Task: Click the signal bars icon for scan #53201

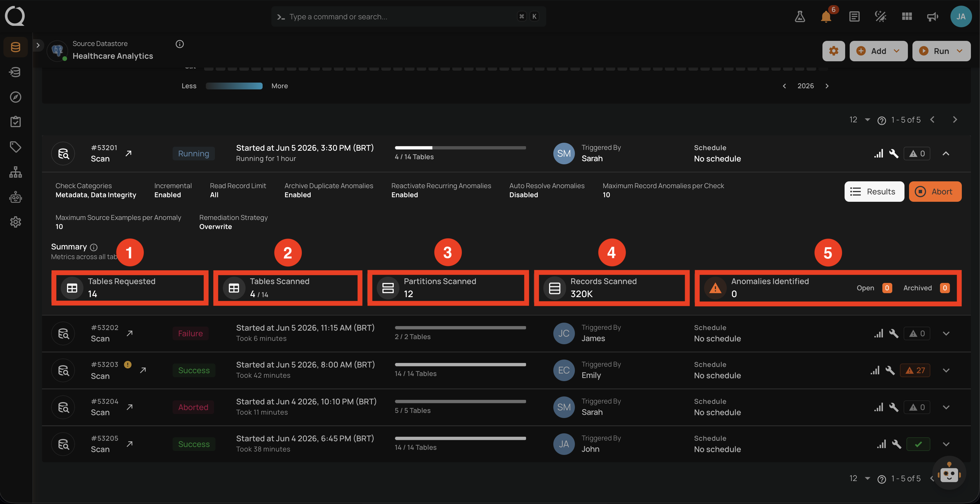Action: tap(878, 153)
